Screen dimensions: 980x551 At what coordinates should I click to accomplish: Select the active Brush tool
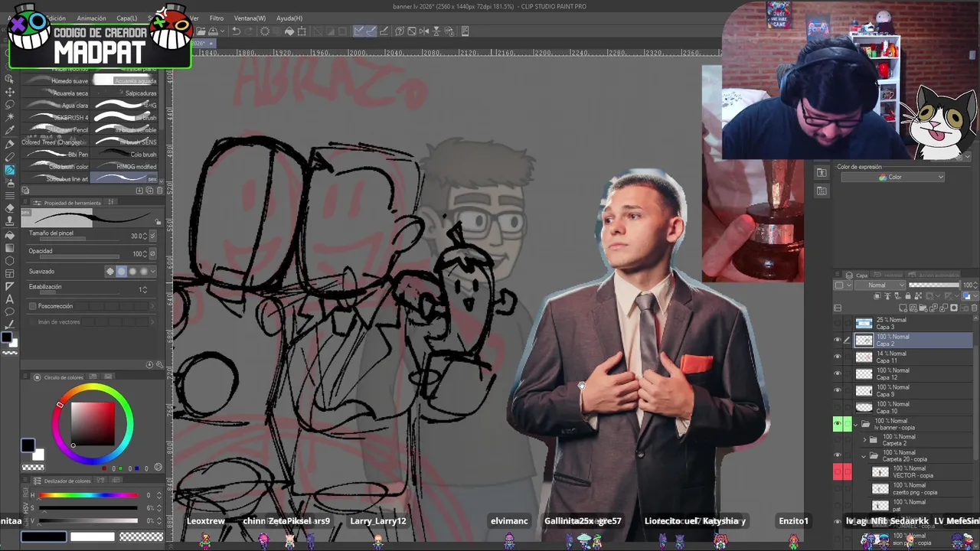point(10,170)
